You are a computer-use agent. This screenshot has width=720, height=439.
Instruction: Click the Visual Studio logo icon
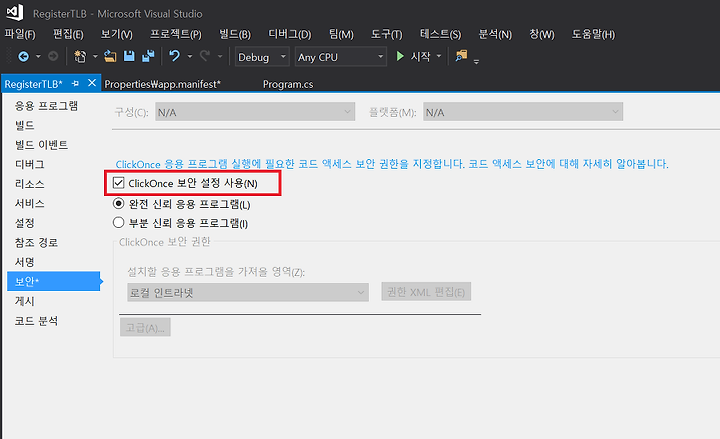pyautogui.click(x=15, y=12)
